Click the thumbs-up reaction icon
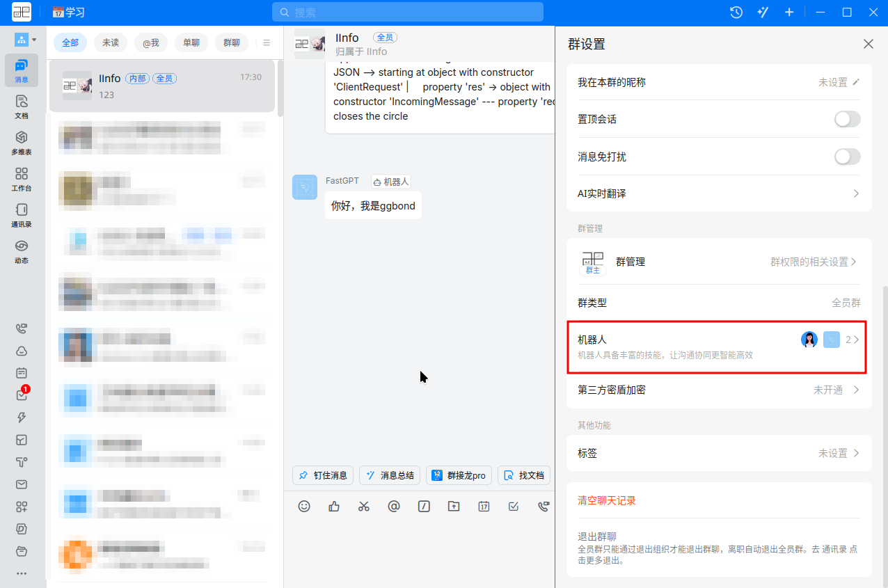 [334, 506]
